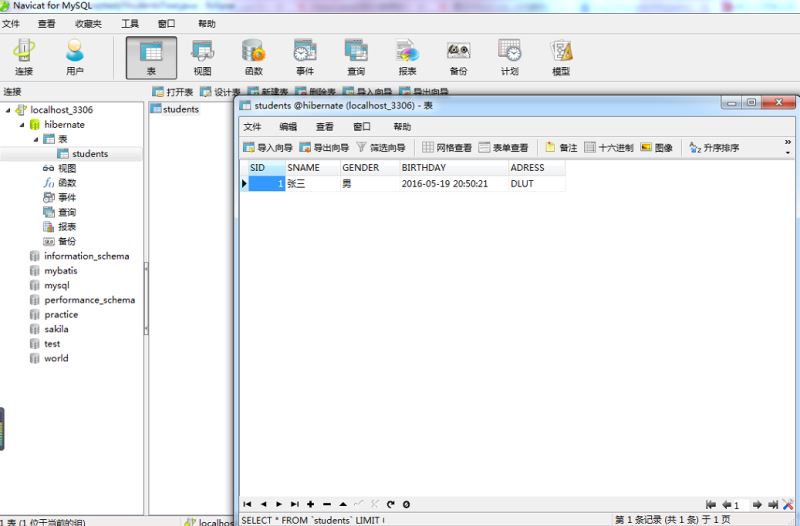
Task: Open the 计划 schedule toolbar button
Action: [x=509, y=58]
